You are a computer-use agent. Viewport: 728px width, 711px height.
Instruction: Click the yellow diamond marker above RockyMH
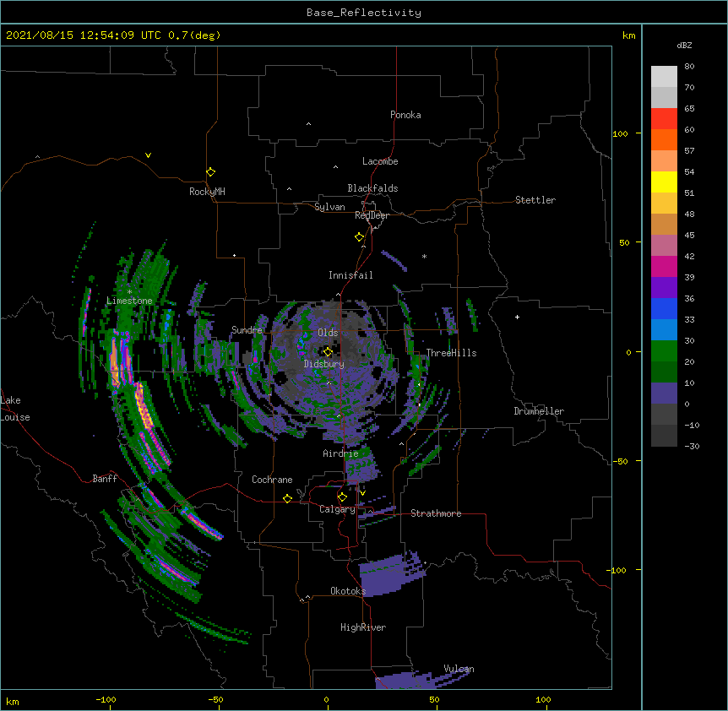(x=211, y=172)
